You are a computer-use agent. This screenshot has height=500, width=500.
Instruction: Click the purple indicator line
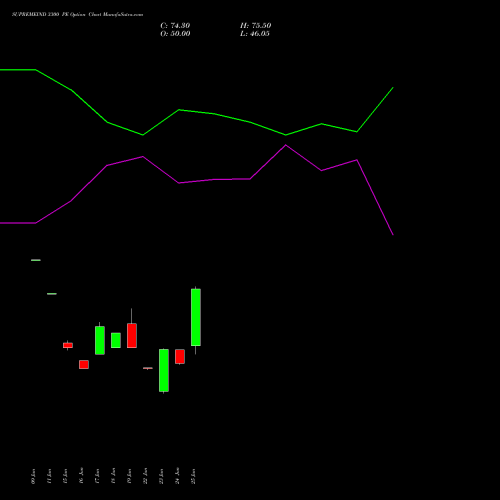tap(197, 181)
